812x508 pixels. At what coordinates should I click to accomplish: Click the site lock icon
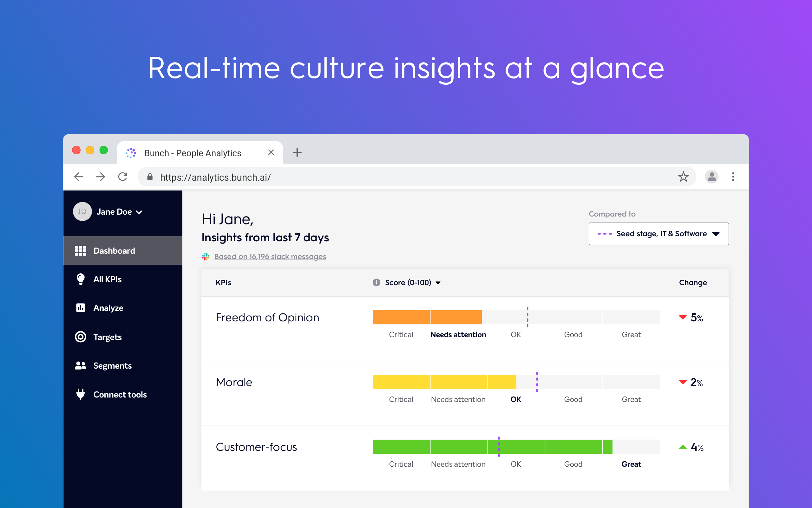(x=150, y=177)
